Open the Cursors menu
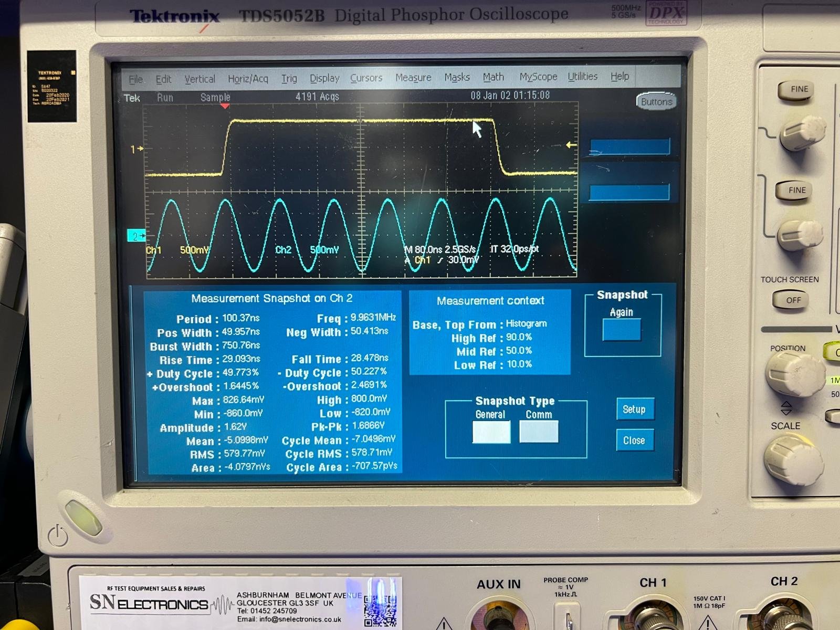This screenshot has width=840, height=630. tap(366, 78)
